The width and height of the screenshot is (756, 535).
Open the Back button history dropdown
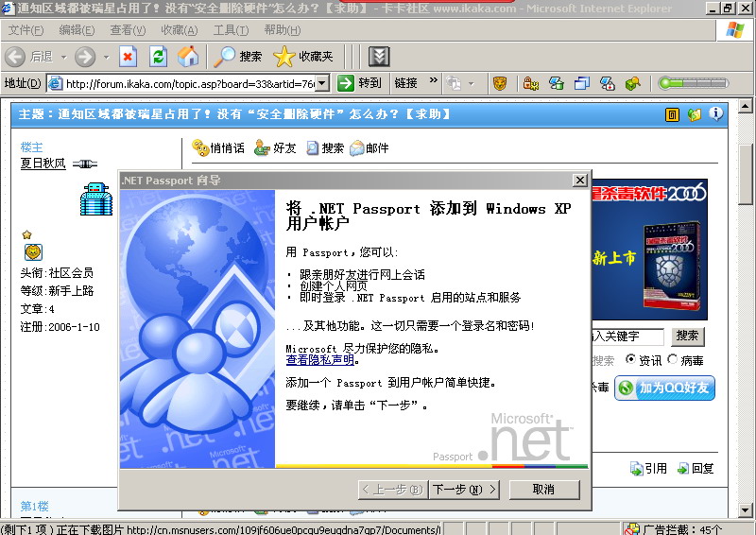coord(63,58)
